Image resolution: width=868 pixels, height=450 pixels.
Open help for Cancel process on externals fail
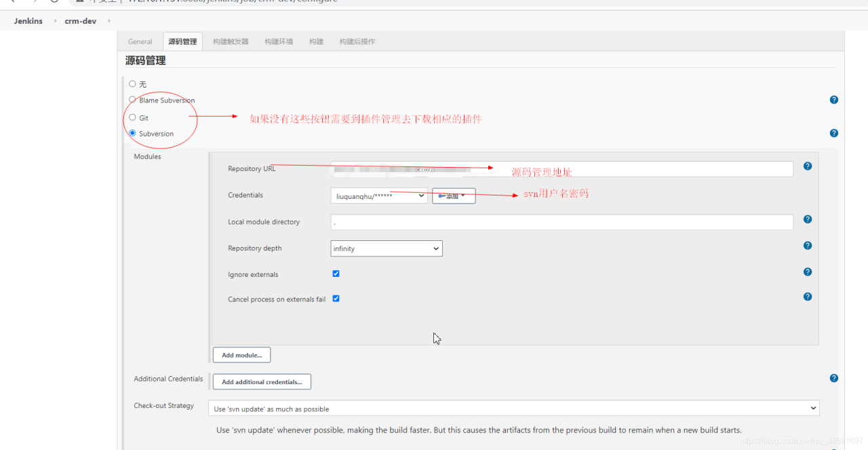coord(807,297)
